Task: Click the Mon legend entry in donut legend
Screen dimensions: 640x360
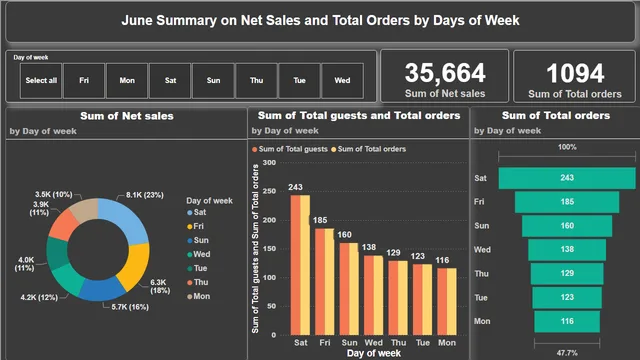Action: (x=198, y=296)
